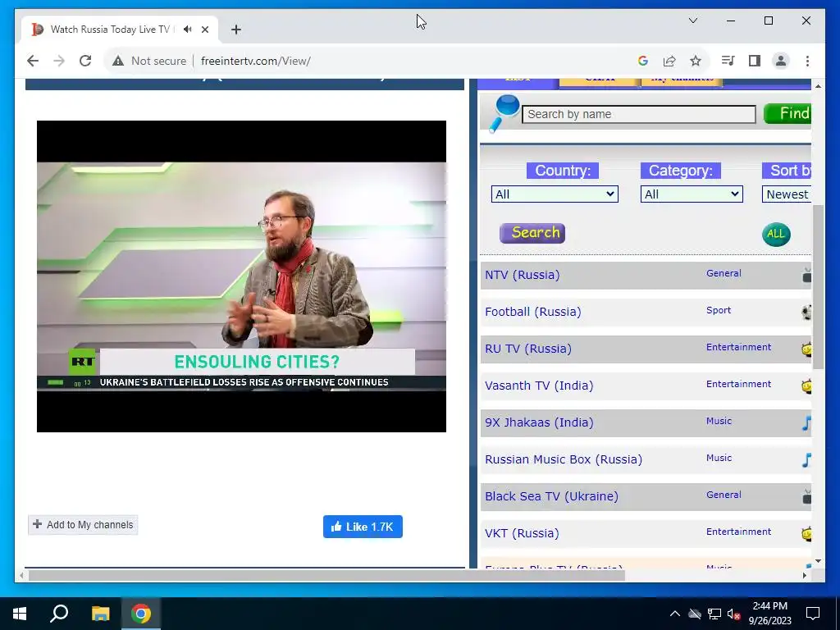Viewport: 840px width, 630px height.
Task: Open the Chrome profile avatar
Action: tap(781, 61)
